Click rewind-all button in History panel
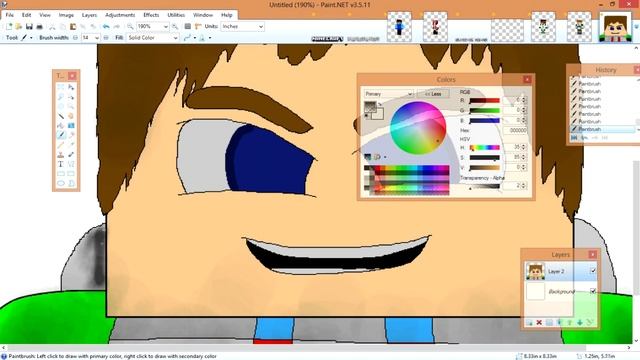Viewport: 640px width, 360px height. (574, 138)
